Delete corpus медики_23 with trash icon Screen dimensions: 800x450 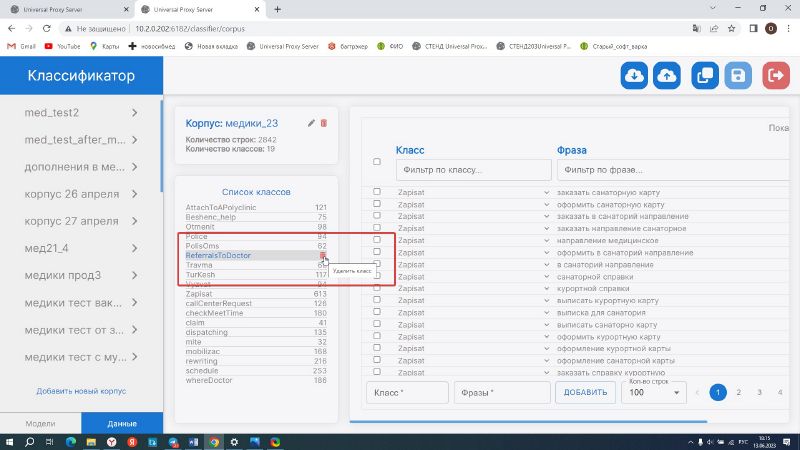click(x=323, y=123)
